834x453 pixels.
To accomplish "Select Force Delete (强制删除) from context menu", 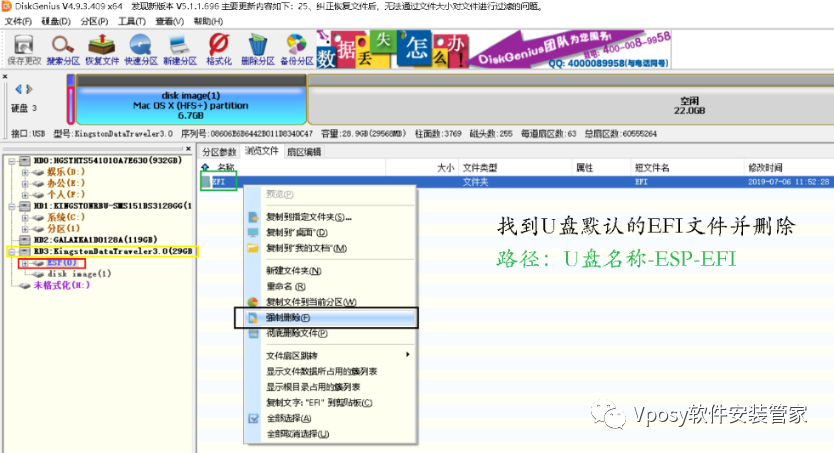I will pyautogui.click(x=290, y=317).
